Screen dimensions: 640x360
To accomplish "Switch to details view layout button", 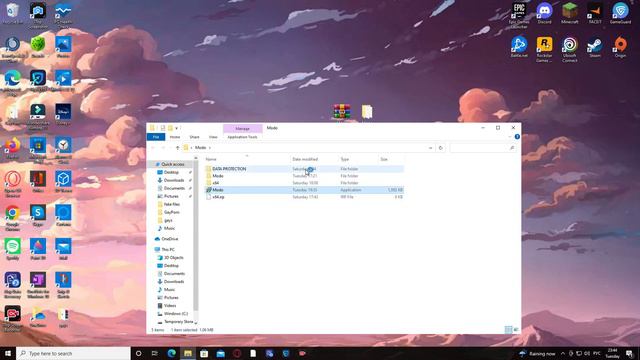I will pyautogui.click(x=508, y=329).
